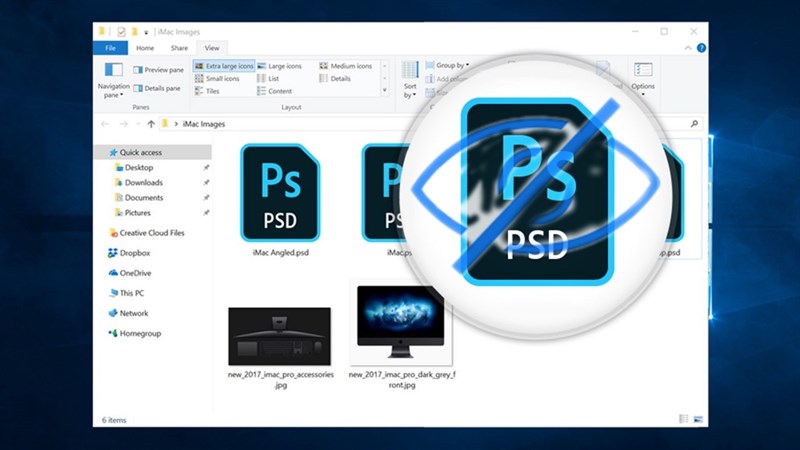This screenshot has width=800, height=450.
Task: Select Homegroup in navigation pane
Action: click(135, 333)
